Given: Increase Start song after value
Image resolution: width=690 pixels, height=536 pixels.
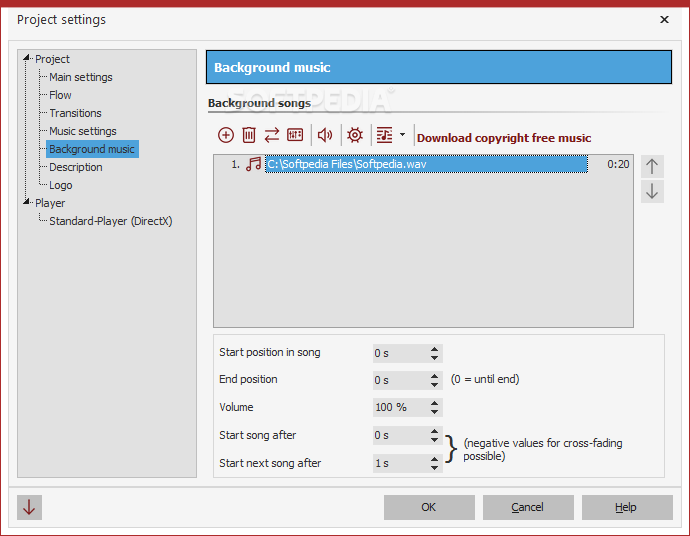Looking at the screenshot, I should pyautogui.click(x=434, y=431).
